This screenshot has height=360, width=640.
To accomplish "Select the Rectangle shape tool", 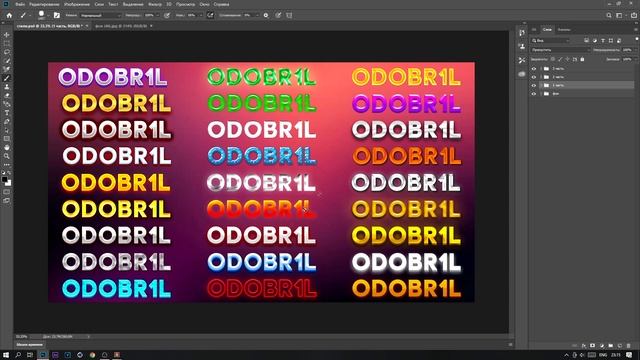I will point(7,139).
